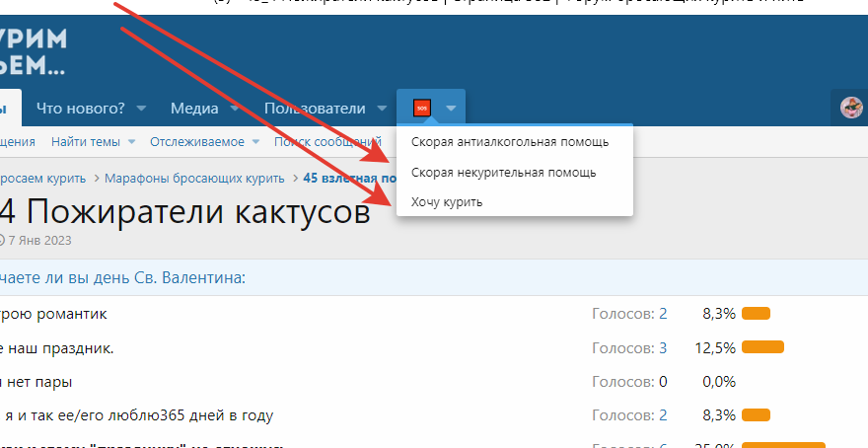Click the '7 Янв 2023' thread date
Screen dimensions: 868x448
[39, 241]
